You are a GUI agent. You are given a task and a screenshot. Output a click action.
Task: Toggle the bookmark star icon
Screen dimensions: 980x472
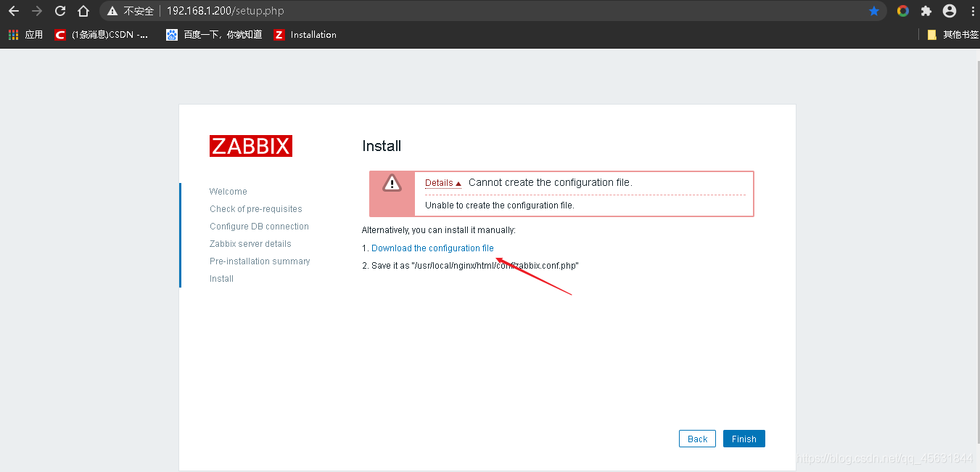(x=874, y=11)
